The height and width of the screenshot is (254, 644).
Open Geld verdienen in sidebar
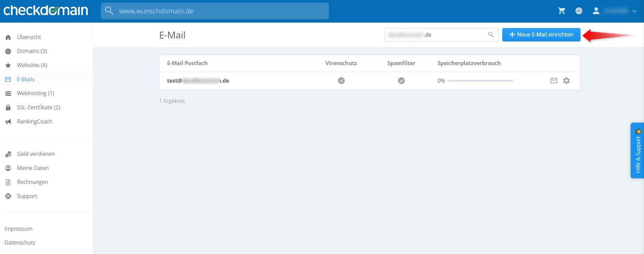[x=36, y=154]
